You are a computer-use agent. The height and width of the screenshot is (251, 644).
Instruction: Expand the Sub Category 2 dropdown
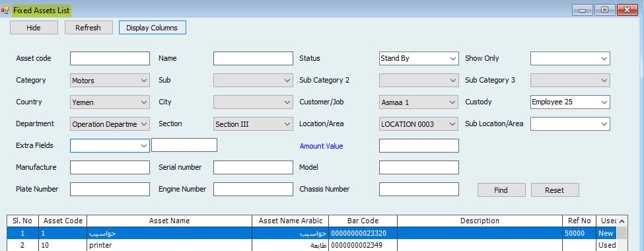pos(419,80)
